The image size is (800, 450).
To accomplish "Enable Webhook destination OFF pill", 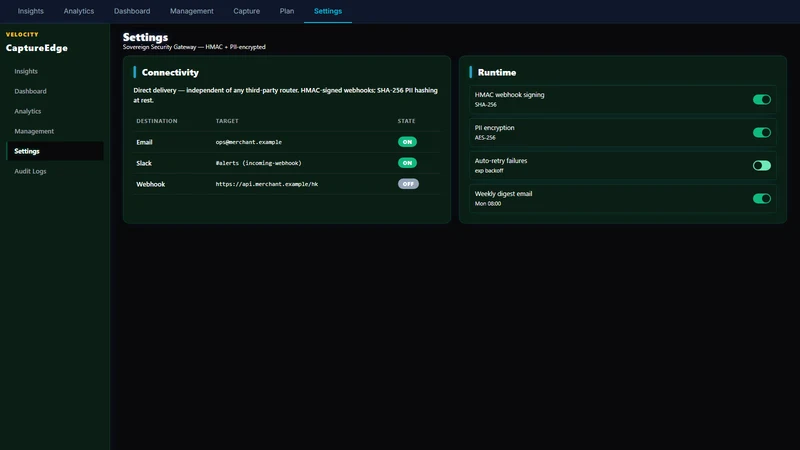I will coord(408,184).
